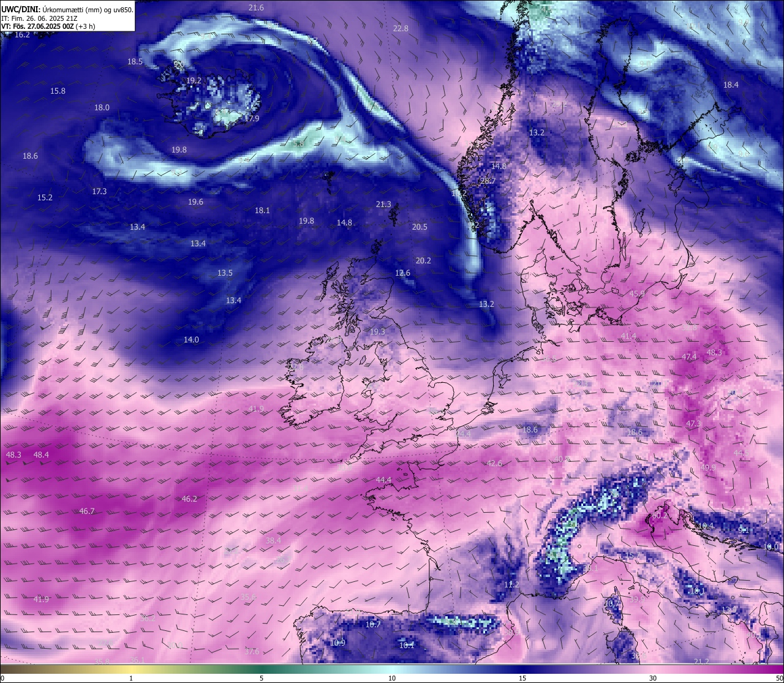
Task: Click the 47.3 value label
Action: [693, 423]
